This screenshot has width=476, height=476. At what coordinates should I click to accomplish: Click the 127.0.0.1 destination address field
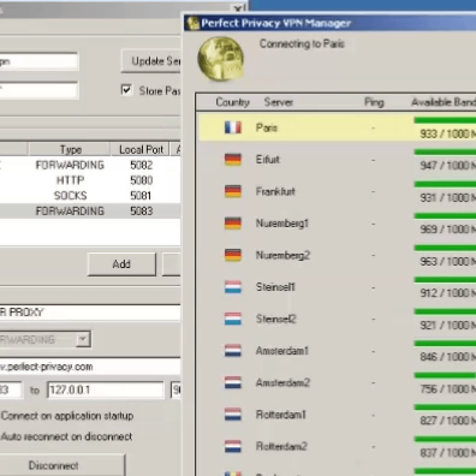pos(106,390)
